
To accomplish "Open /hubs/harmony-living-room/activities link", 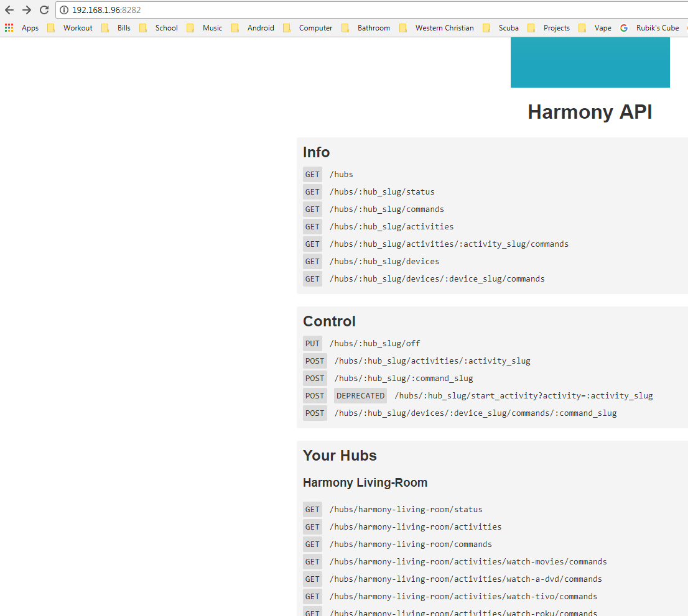I will pyautogui.click(x=416, y=527).
